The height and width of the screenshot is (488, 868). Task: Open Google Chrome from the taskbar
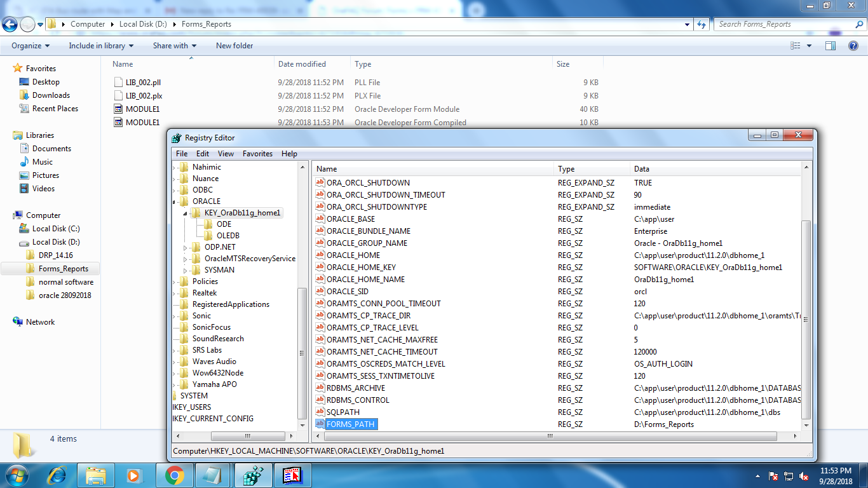tap(174, 475)
